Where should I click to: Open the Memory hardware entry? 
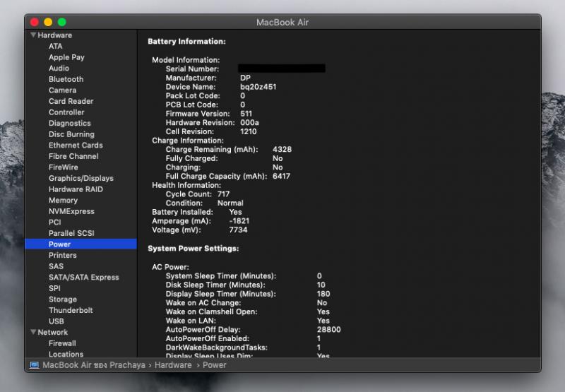tap(63, 201)
